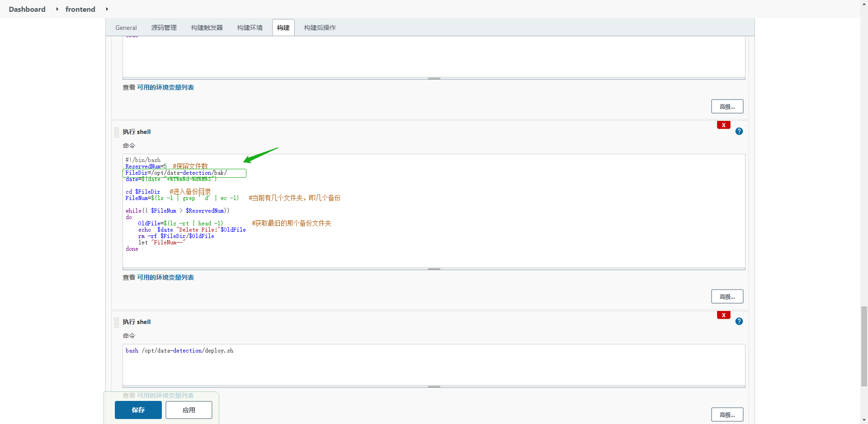Click into the topmost command textarea
The height and width of the screenshot is (424, 868).
coord(434,57)
